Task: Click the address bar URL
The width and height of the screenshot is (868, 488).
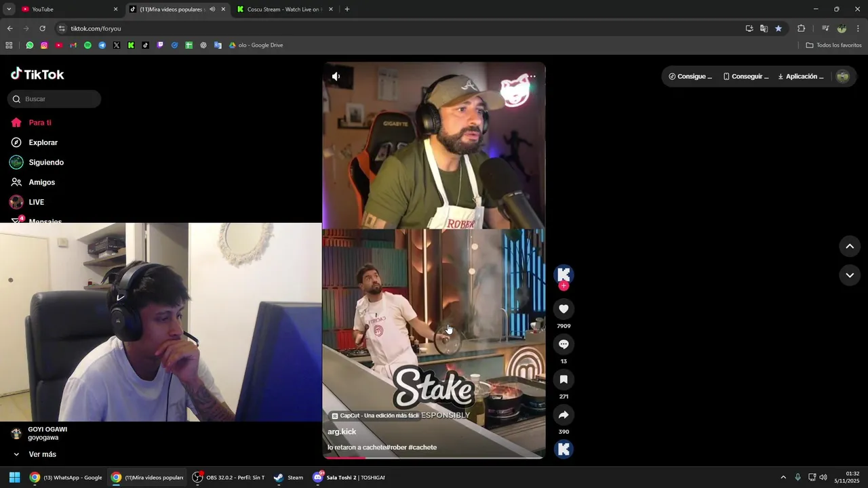Action: pos(96,28)
